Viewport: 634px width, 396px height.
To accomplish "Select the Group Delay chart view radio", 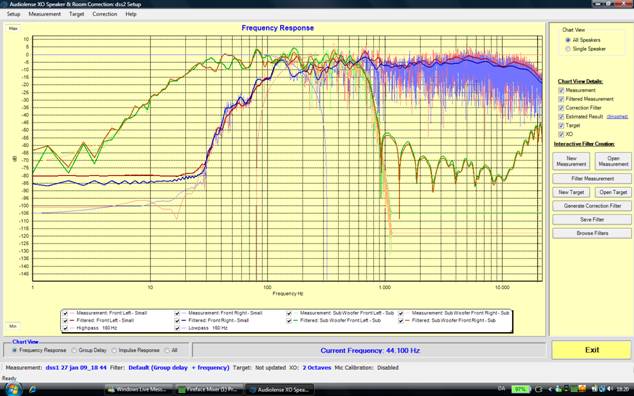I will [x=74, y=350].
